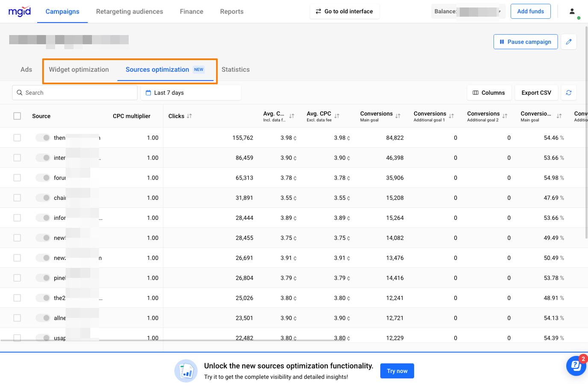Click the Try now button
588x388 pixels.
click(397, 371)
